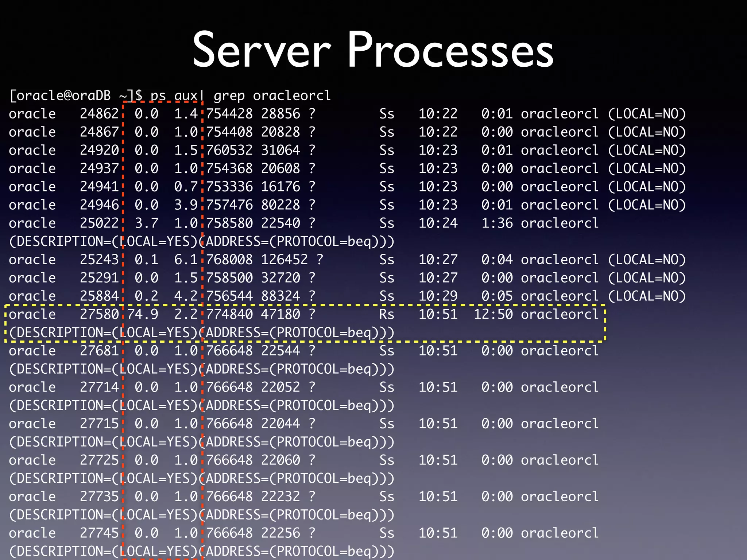The width and height of the screenshot is (747, 560).
Task: Click the 10:24 start time of PID 25022
Action: pyautogui.click(x=438, y=223)
